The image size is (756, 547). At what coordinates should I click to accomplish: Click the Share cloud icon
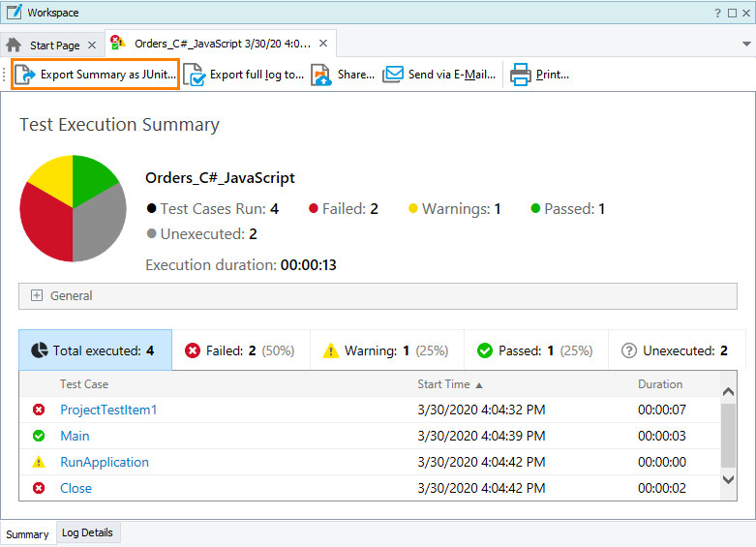tap(321, 75)
